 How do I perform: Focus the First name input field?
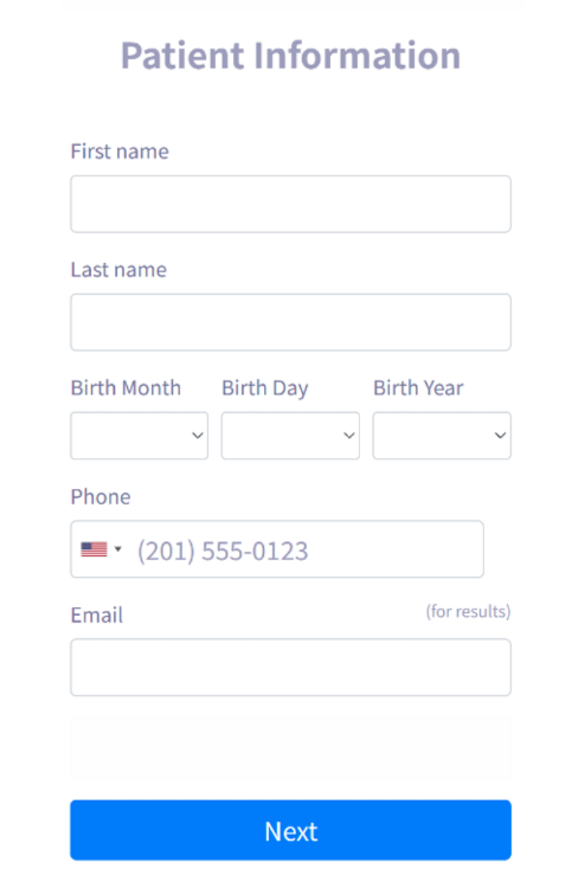[x=290, y=204]
